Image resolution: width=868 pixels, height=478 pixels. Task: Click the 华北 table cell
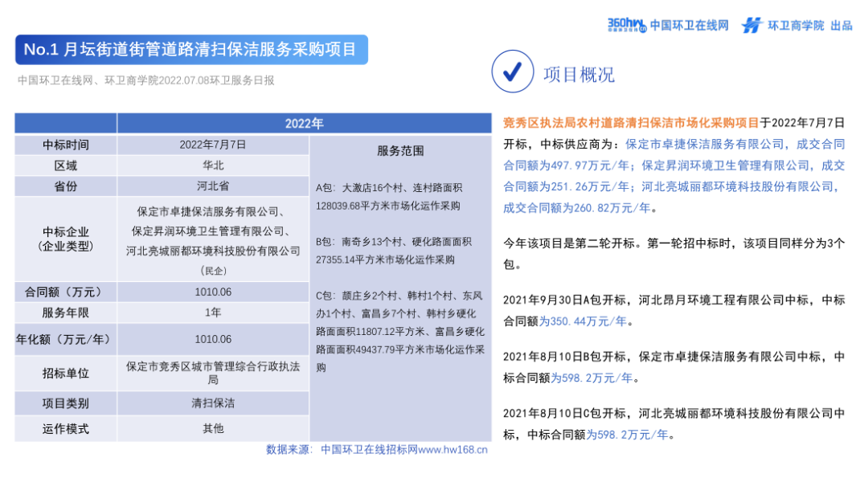(213, 165)
